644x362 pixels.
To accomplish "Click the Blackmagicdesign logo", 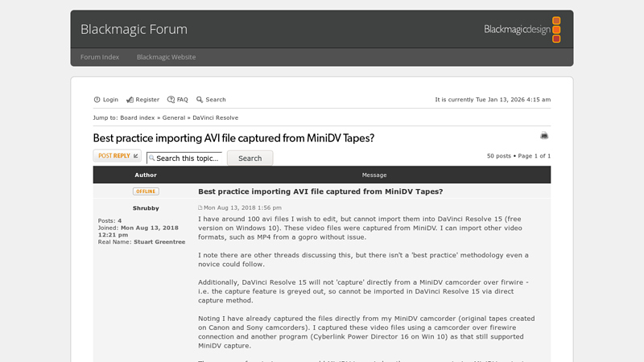I will click(522, 30).
